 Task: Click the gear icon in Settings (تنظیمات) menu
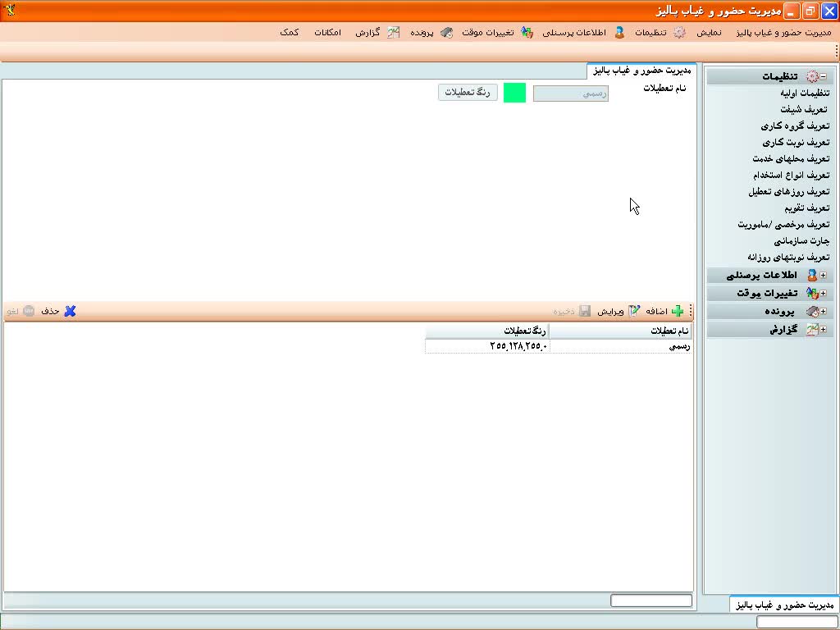point(679,33)
